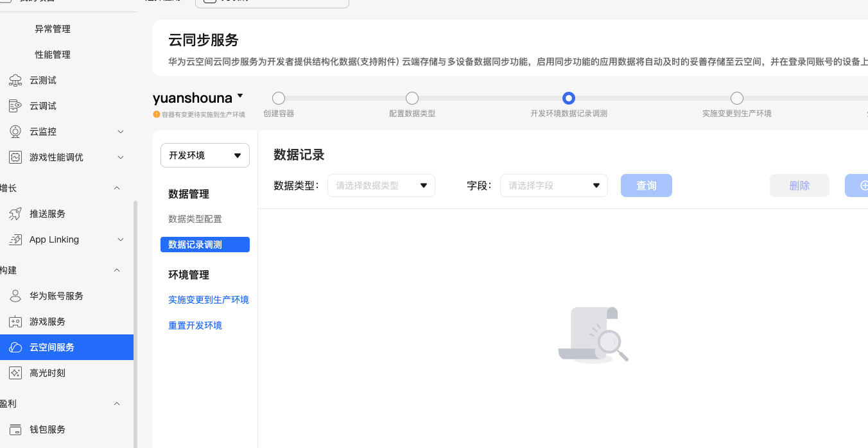868x448 pixels.
Task: Click the 实施变更到生产环境 link
Action: 209,300
